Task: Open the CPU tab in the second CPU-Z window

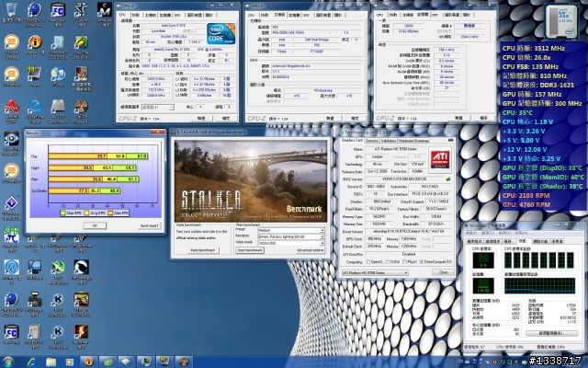Action: click(251, 15)
